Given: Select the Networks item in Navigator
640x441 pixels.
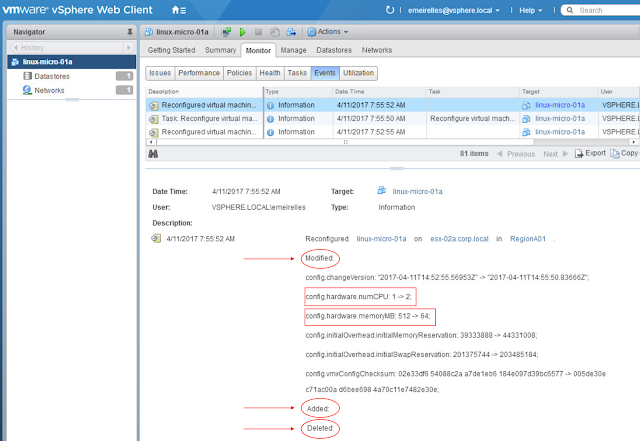Looking at the screenshot, I should (72, 90).
